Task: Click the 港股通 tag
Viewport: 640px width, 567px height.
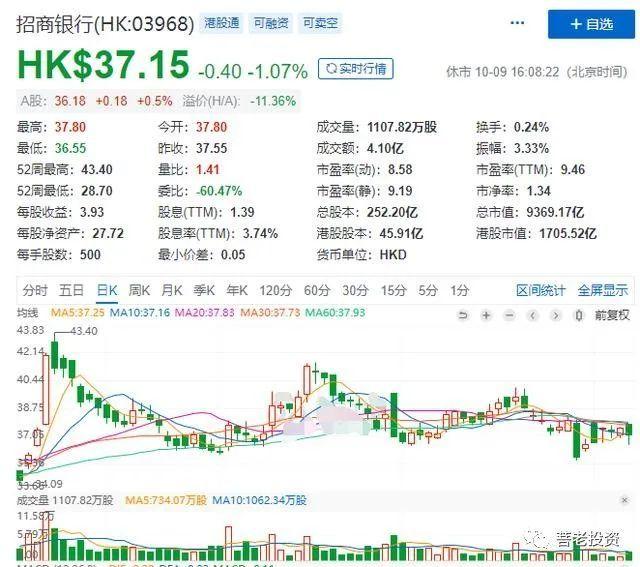Action: [222, 23]
